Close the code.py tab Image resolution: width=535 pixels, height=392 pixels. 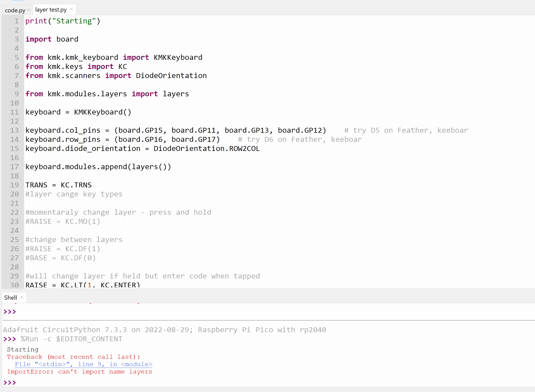29,9
